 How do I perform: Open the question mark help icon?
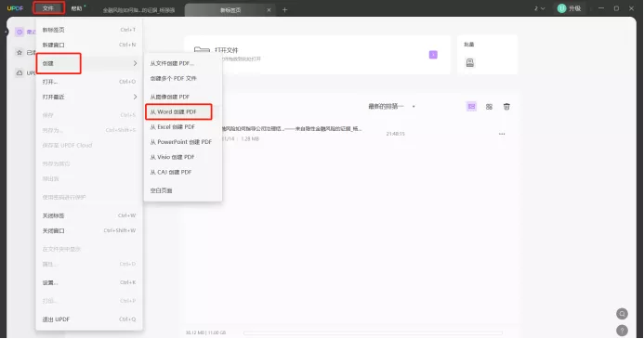click(x=622, y=331)
